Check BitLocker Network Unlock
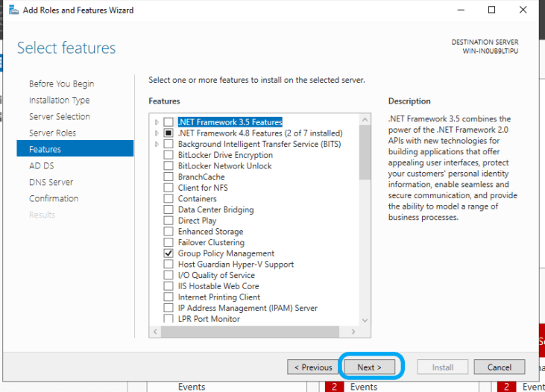The width and height of the screenshot is (545, 392). pyautogui.click(x=168, y=165)
